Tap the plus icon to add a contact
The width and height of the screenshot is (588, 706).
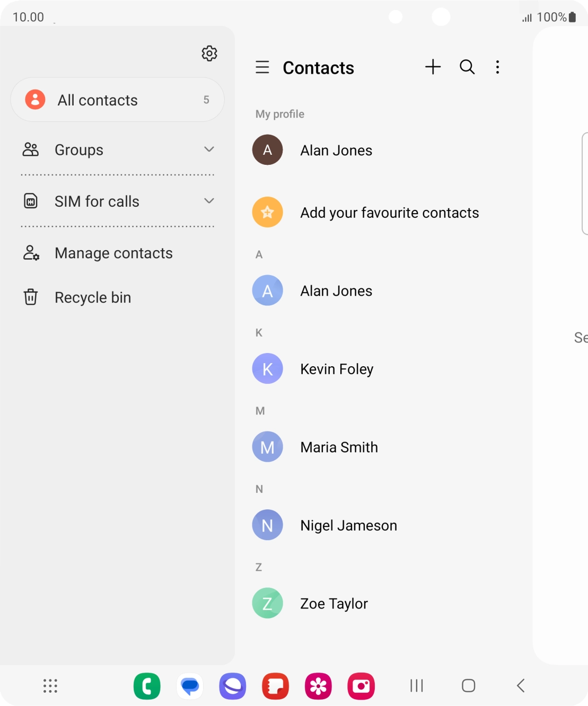[433, 67]
